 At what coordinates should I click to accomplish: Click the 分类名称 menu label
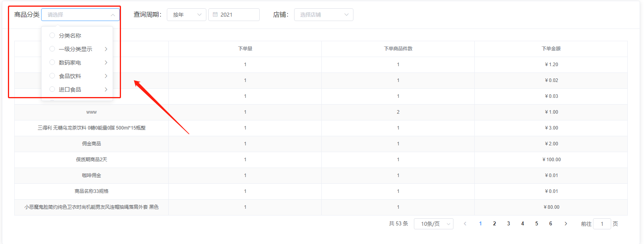[70, 36]
